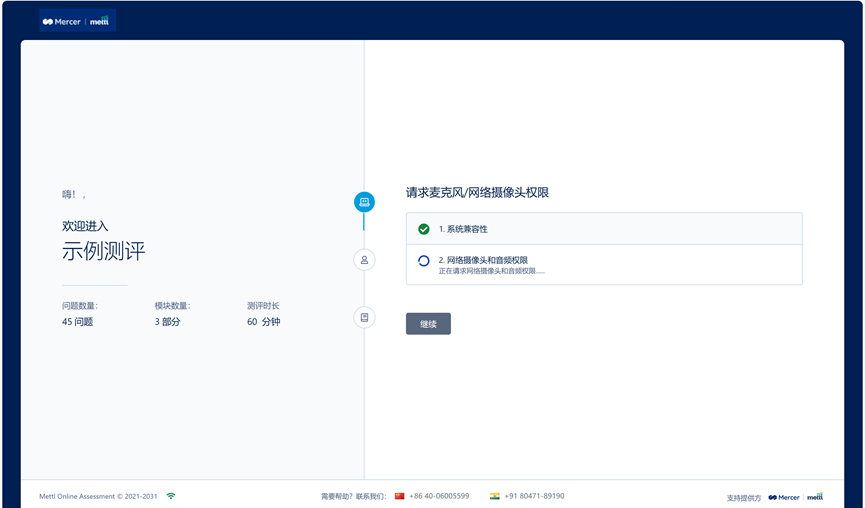Screen dimensions: 865x508
Task: Click the 示例测评 assessment title
Action: coord(104,251)
